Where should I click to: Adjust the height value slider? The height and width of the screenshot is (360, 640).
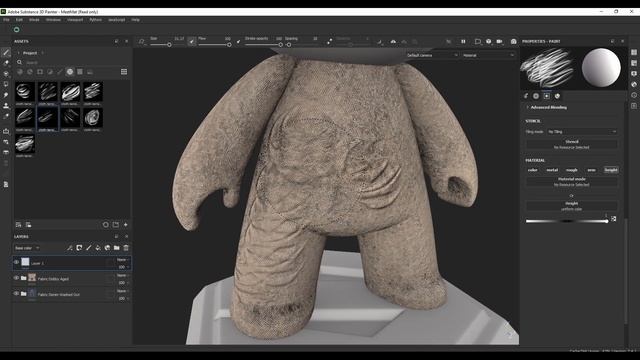tap(567, 221)
